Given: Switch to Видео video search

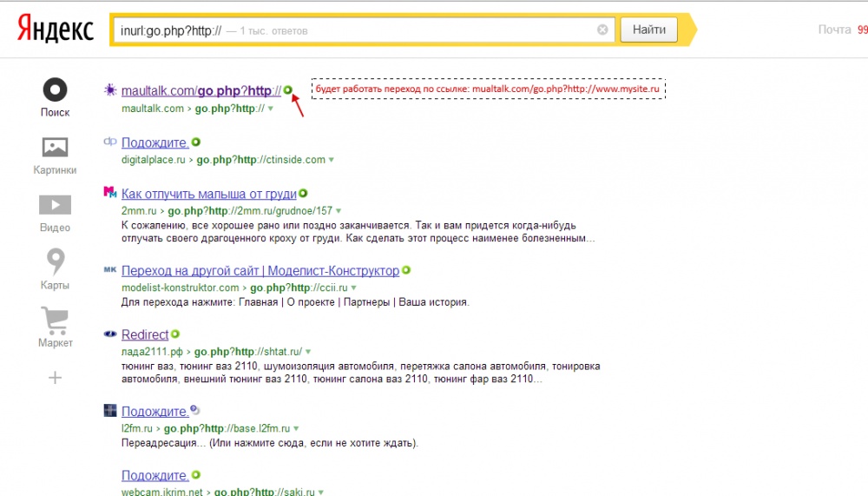Looking at the screenshot, I should click(55, 214).
